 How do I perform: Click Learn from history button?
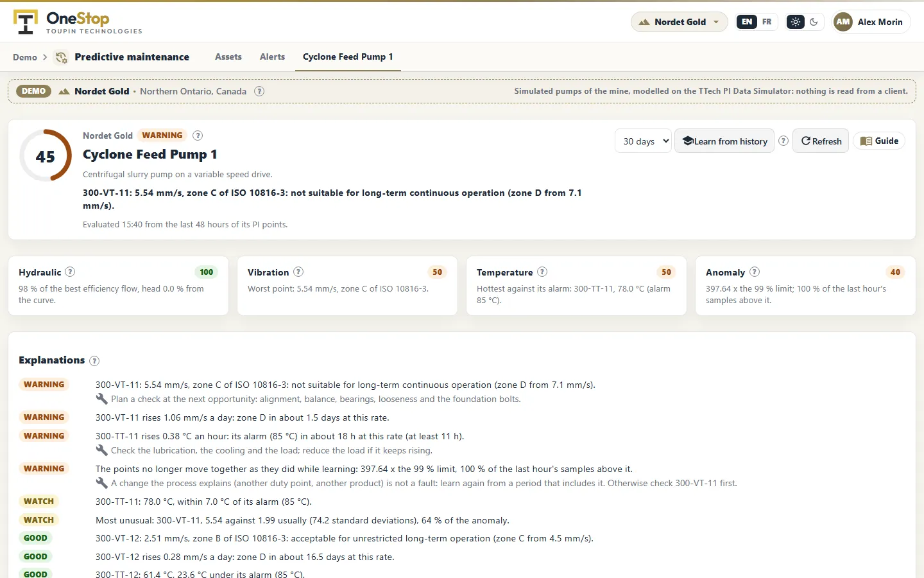(x=724, y=141)
